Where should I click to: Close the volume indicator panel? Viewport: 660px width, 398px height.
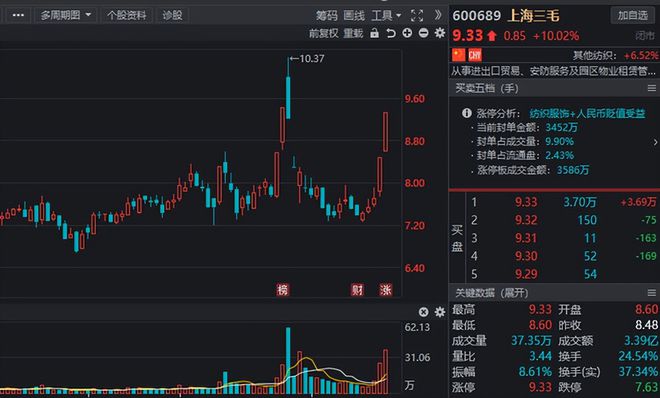(x=423, y=312)
